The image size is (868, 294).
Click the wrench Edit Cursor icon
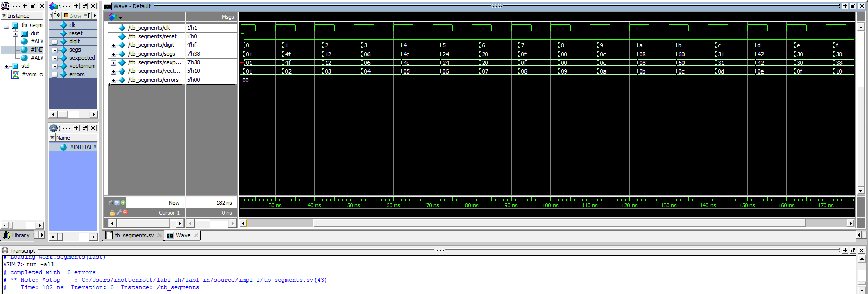click(119, 213)
